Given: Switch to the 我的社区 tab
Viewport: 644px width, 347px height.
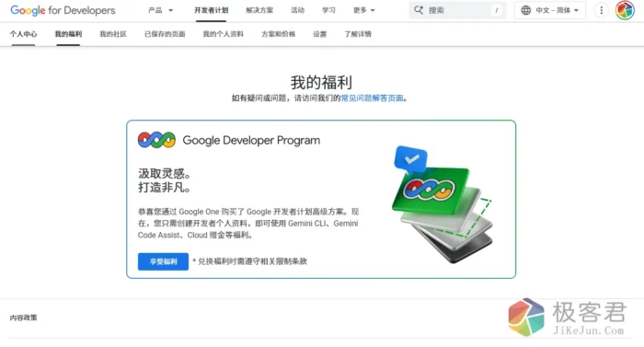Looking at the screenshot, I should [x=113, y=34].
